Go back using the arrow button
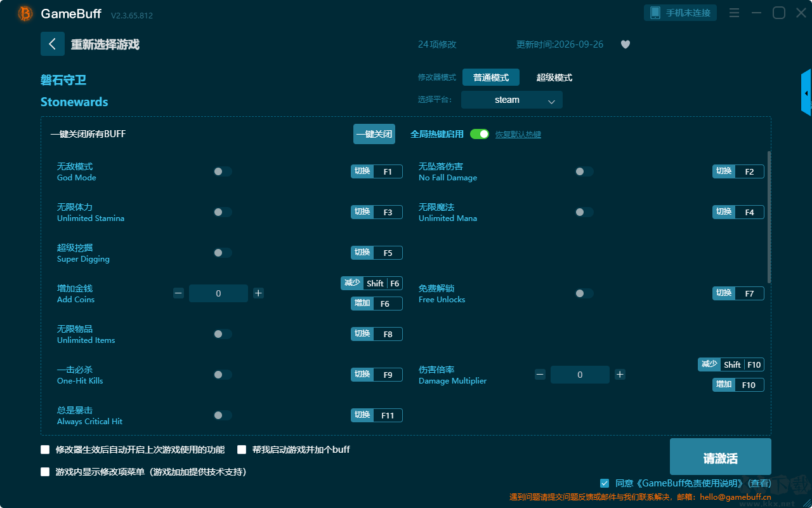 click(53, 44)
